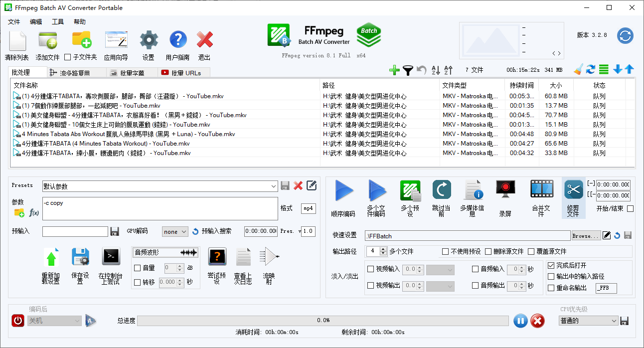Open the 工具 menu
644x348 pixels.
point(58,22)
